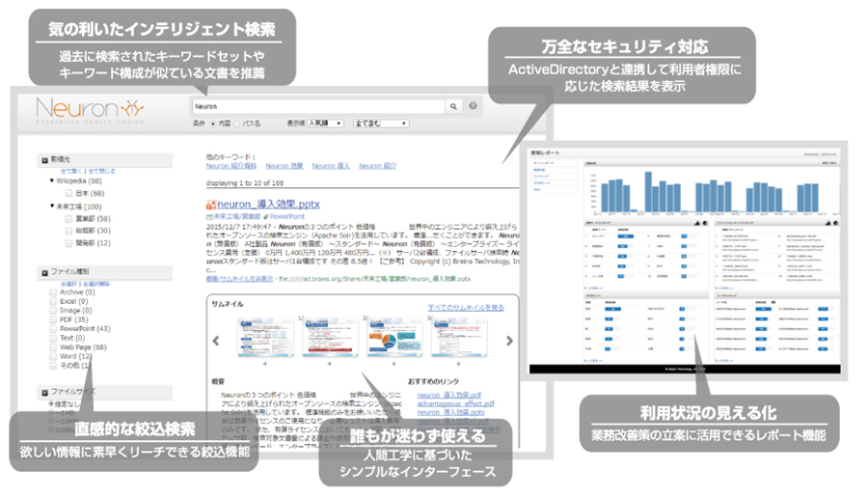Click the clip icon before PowerPoint label

point(266,216)
